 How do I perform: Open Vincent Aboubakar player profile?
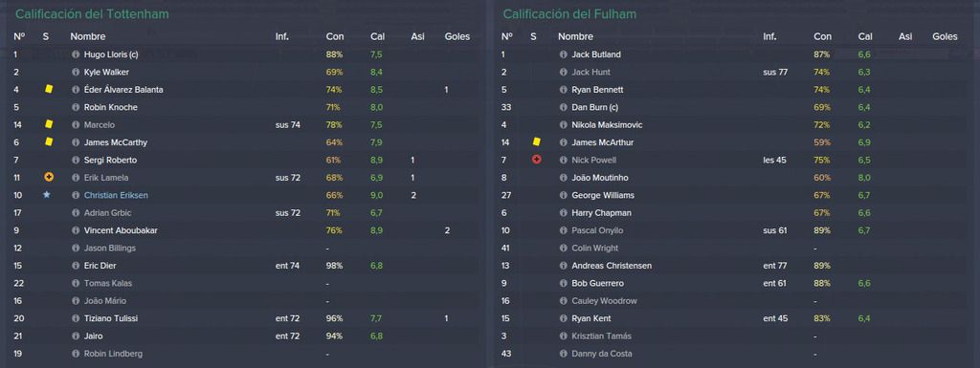(121, 230)
